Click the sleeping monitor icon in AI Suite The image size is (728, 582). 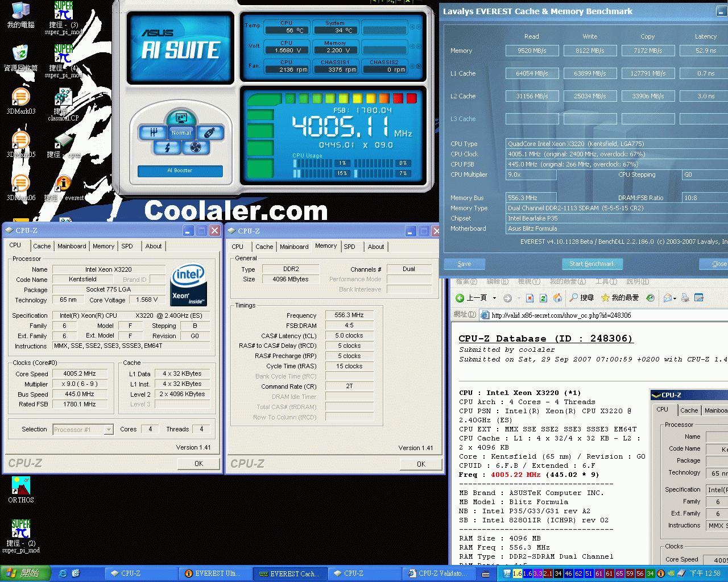(x=181, y=118)
